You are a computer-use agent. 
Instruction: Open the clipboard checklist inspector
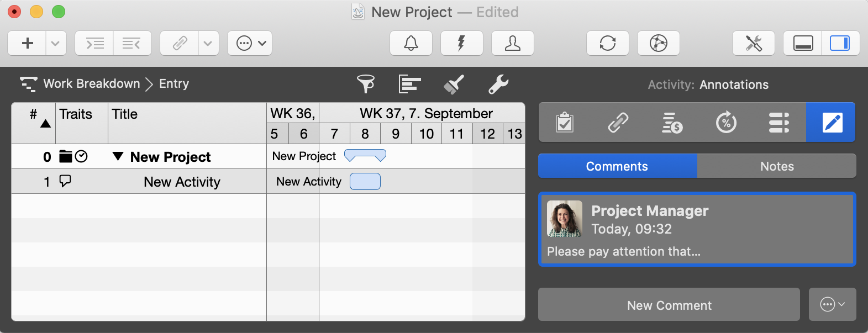coord(564,122)
